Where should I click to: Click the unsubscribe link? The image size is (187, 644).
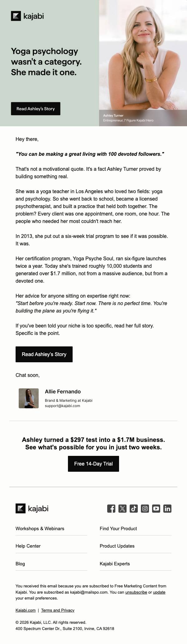136,592
